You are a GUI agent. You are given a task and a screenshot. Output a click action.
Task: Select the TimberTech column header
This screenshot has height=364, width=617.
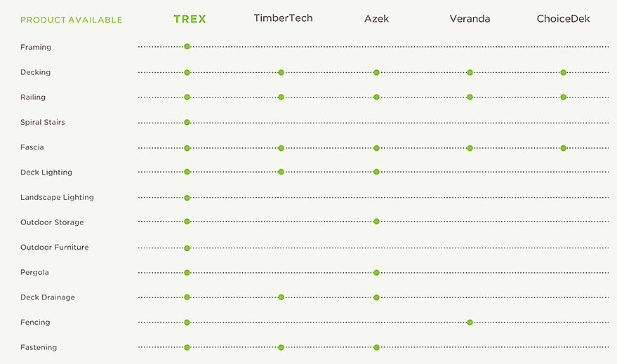283,18
